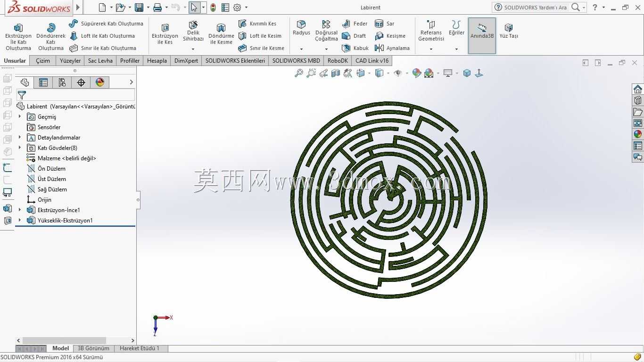
Task: Select Ekstrüzyon İle Katı Oluşturma tool
Action: pyautogui.click(x=18, y=36)
